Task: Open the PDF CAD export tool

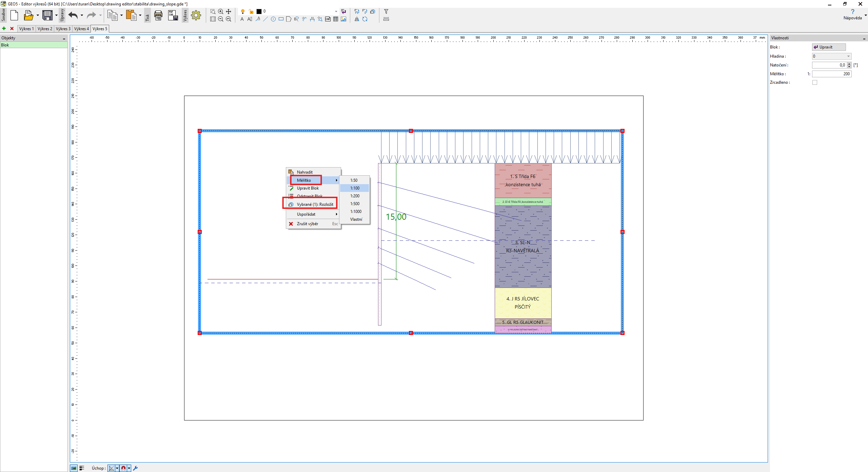Action: 173,15
